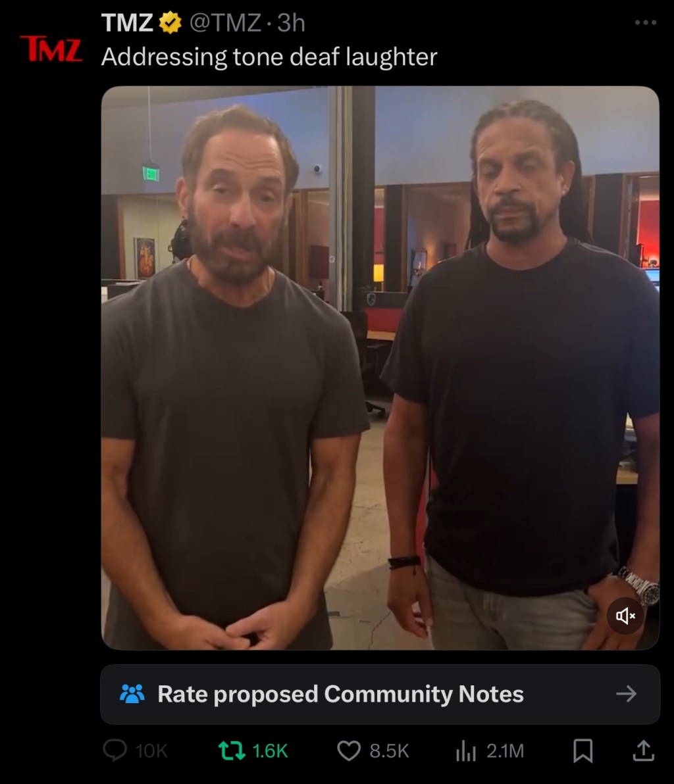Open the three-dot more options menu
This screenshot has height=784, width=674.
[x=646, y=22]
